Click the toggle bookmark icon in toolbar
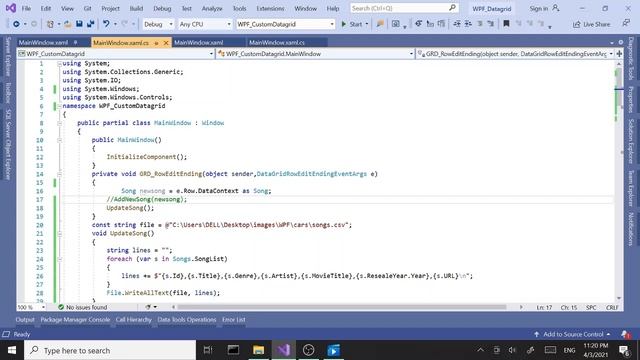 tap(506, 24)
